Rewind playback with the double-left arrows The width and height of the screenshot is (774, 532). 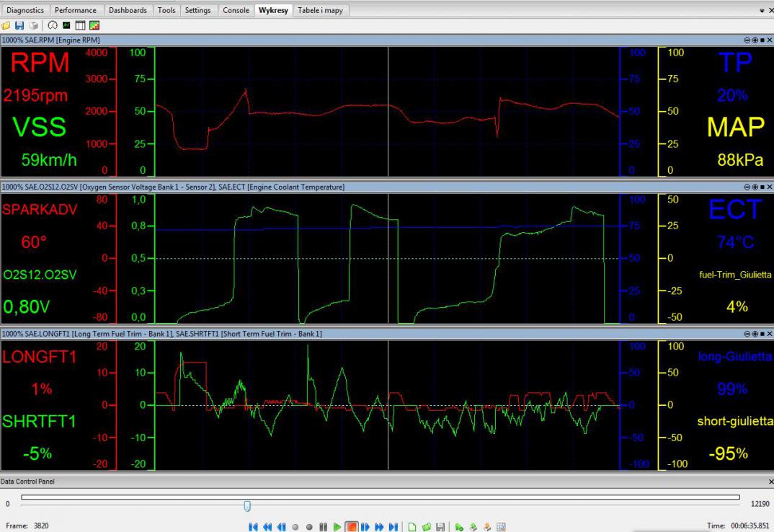(x=267, y=526)
